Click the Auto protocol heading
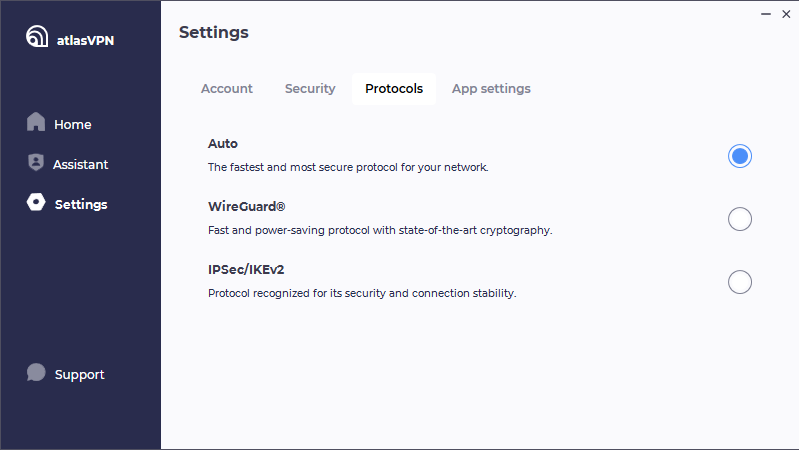 click(223, 144)
